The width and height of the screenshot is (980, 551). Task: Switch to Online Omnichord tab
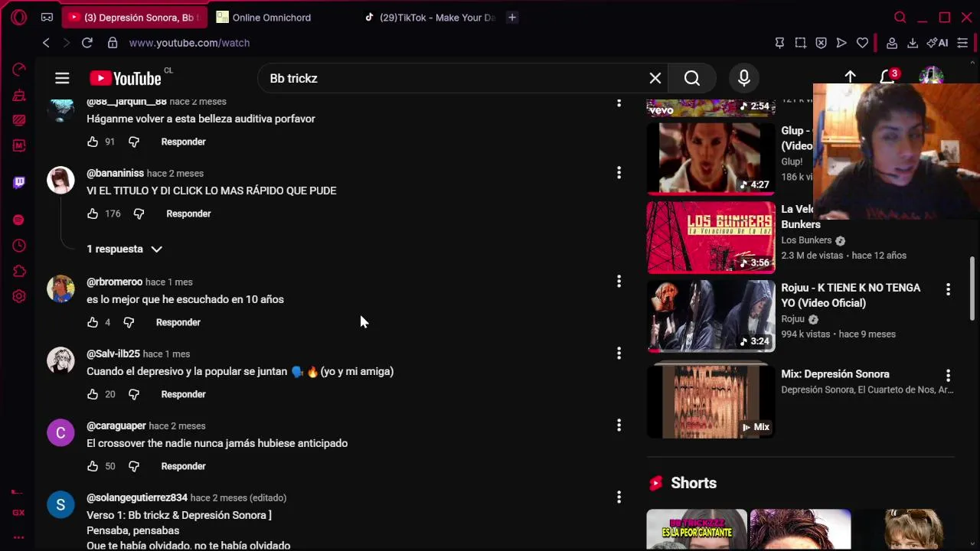click(271, 17)
